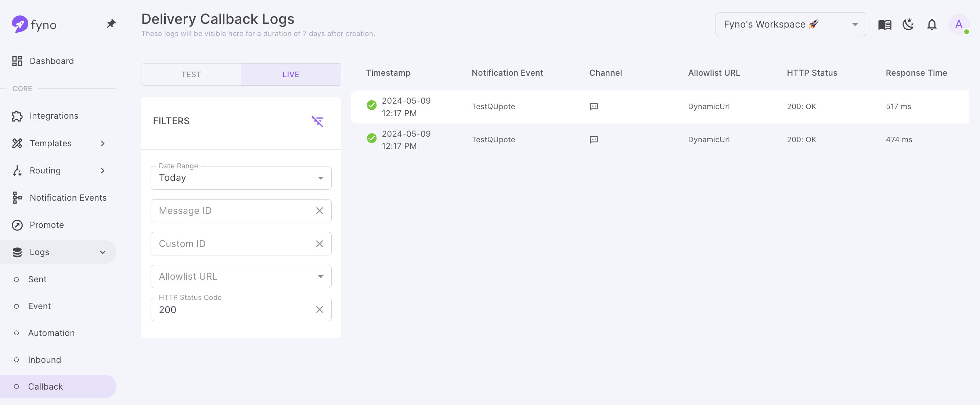
Task: Click the pin sidebar icon
Action: [x=111, y=24]
